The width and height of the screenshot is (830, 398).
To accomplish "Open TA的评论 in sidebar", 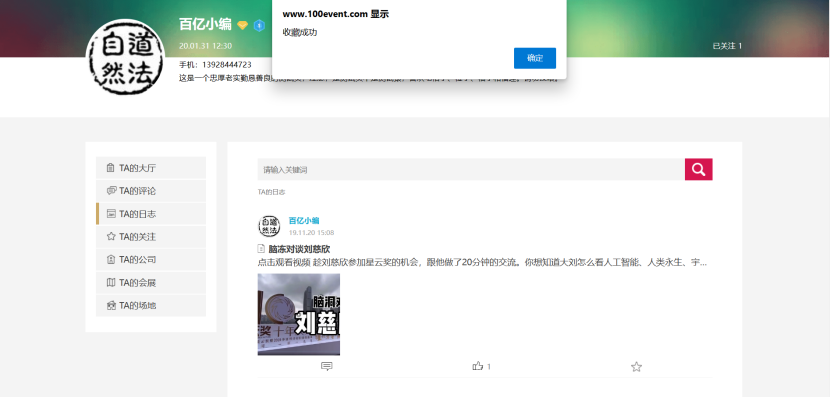I will click(151, 191).
